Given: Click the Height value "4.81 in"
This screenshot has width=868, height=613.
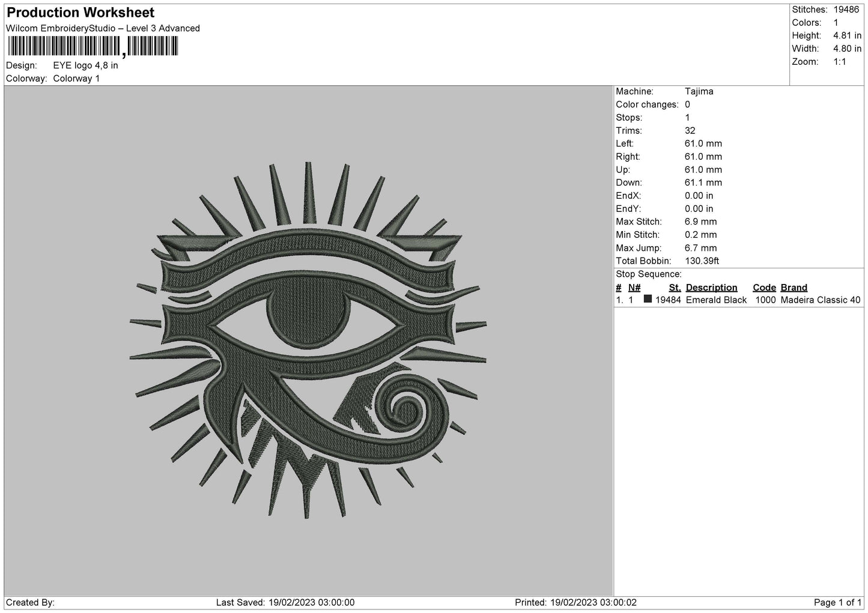Looking at the screenshot, I should pos(847,36).
